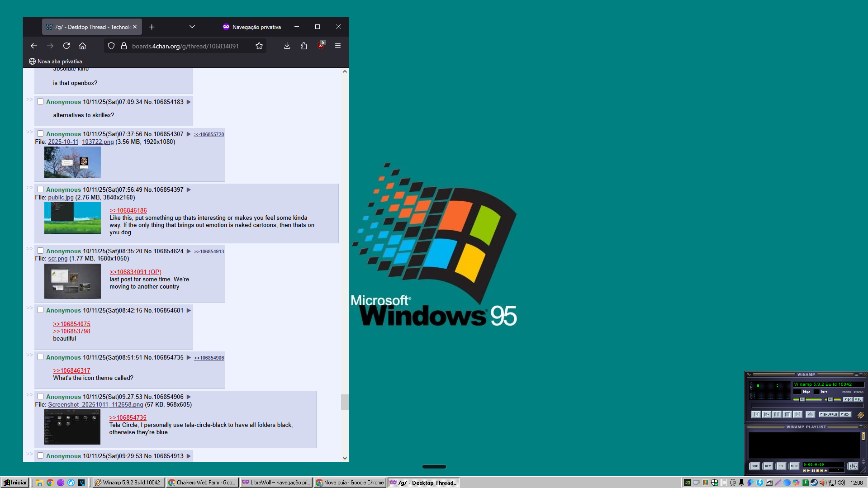Open network status tray icon
Screen dimensions: 868x488
832,483
